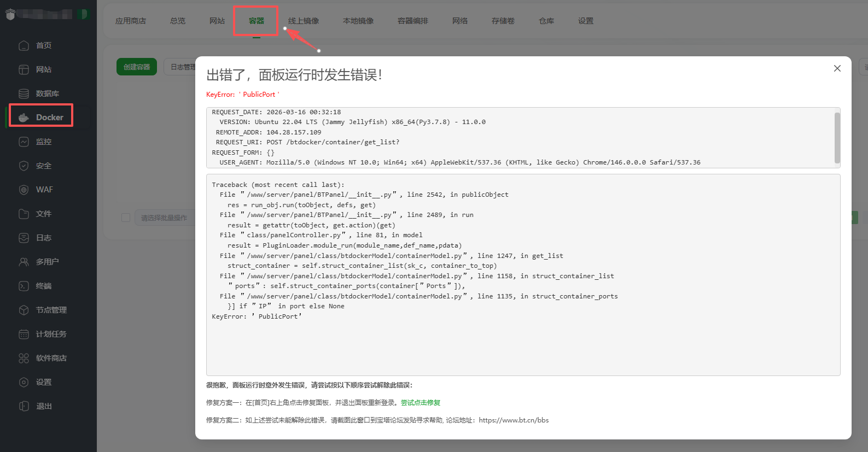The height and width of the screenshot is (452, 868).
Task: Open the Terminal icon in sidebar
Action: (x=24, y=286)
